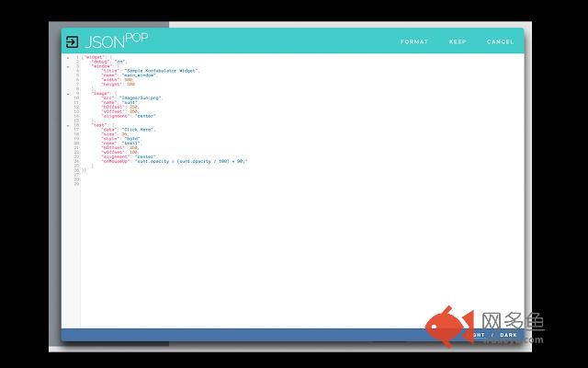Click the closing braces on line 26
This screenshot has width=588, height=368.
point(84,170)
